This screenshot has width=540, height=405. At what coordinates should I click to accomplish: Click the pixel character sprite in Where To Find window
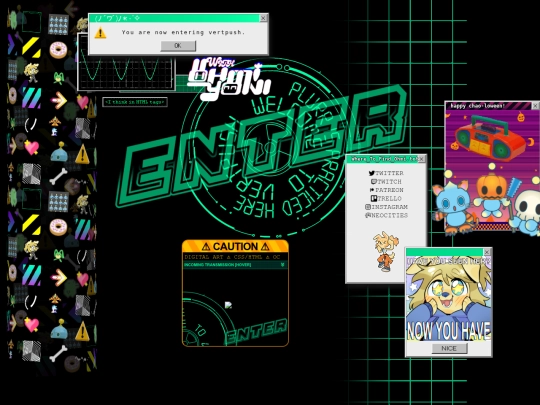(x=386, y=251)
